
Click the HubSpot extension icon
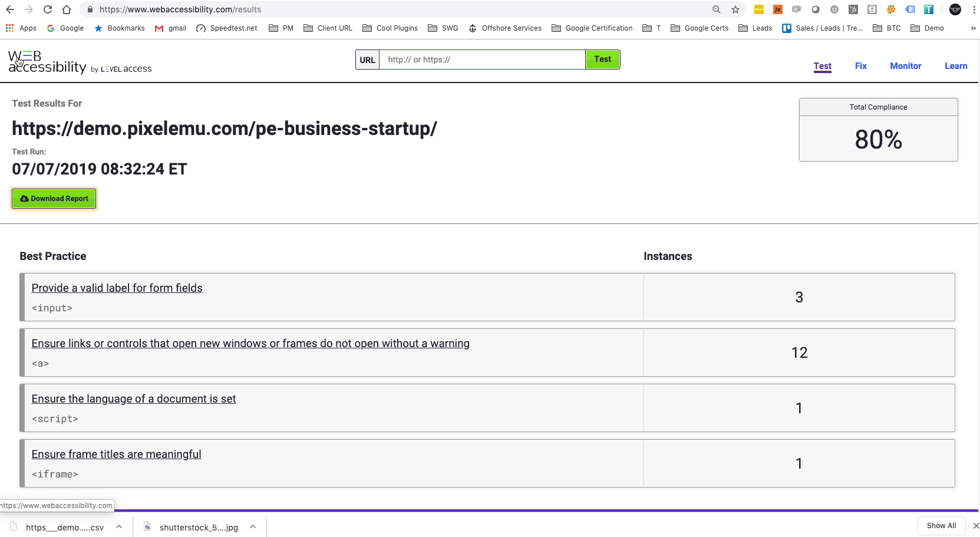pos(853,9)
